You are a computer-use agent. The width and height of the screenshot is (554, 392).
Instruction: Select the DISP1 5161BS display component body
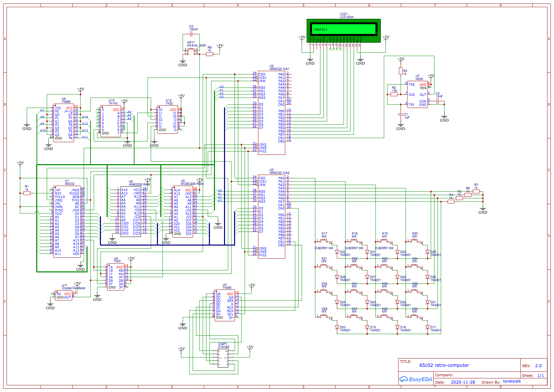pyautogui.click(x=223, y=358)
